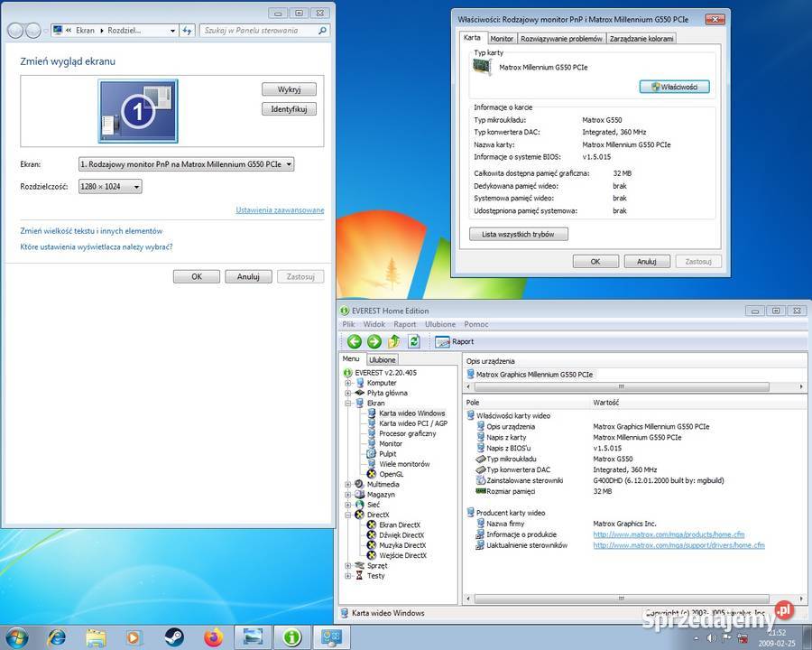This screenshot has height=650, width=812.
Task: Select OpenGL item in EVEREST tree
Action: pyautogui.click(x=391, y=474)
